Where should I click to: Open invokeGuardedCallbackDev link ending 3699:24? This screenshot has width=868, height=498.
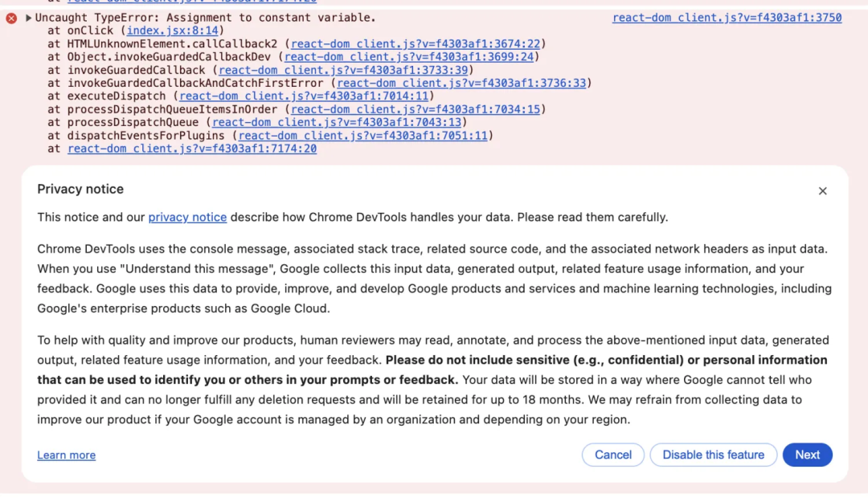(409, 57)
